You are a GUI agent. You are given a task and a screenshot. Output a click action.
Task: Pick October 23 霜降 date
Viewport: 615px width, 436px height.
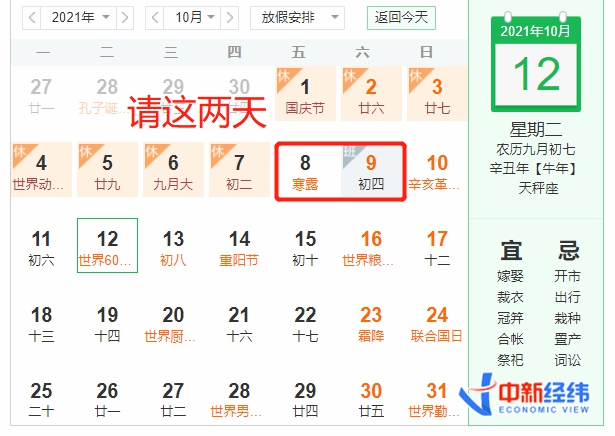[x=371, y=321]
